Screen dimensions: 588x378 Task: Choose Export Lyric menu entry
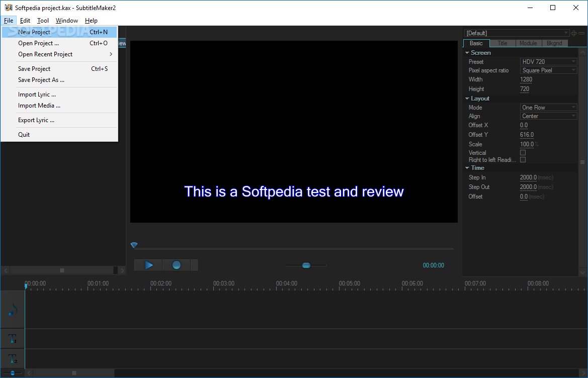pos(60,120)
